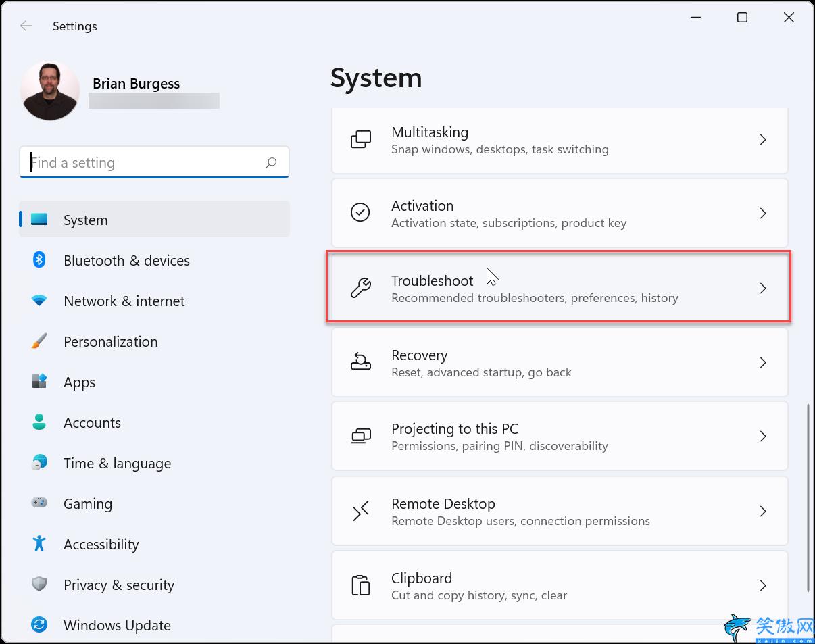This screenshot has width=815, height=644.
Task: Click the Network wifi icon in sidebar
Action: pyautogui.click(x=39, y=301)
